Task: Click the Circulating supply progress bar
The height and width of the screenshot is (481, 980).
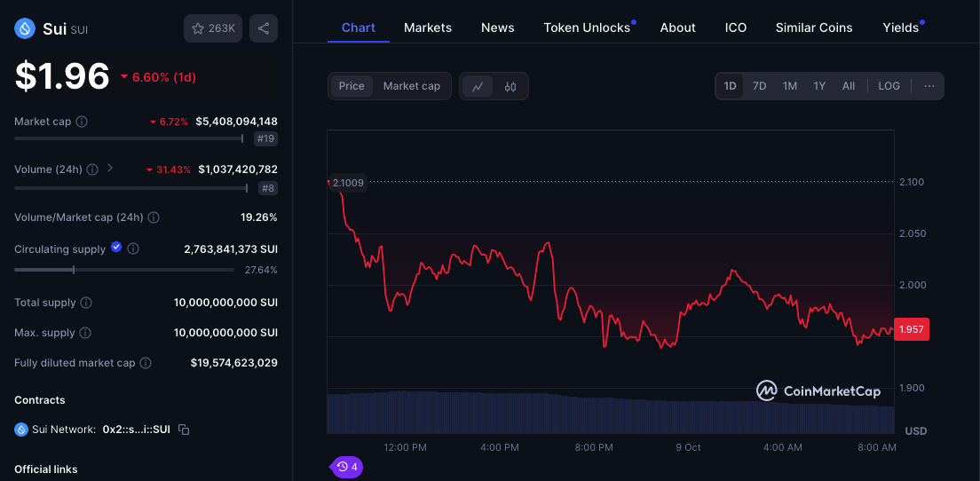Action: click(x=124, y=270)
